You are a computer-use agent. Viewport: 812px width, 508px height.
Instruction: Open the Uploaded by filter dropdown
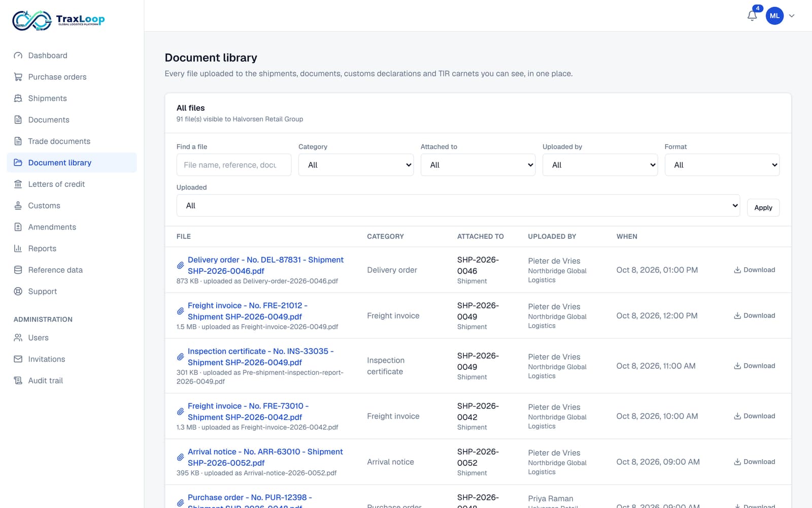click(x=600, y=165)
